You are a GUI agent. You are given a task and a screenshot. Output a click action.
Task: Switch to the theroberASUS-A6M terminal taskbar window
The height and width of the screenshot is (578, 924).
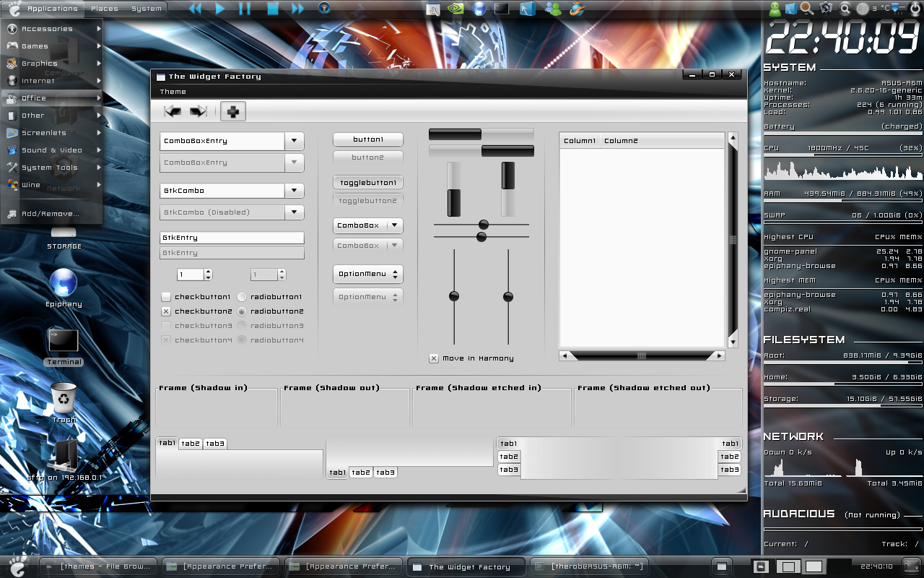(x=590, y=566)
